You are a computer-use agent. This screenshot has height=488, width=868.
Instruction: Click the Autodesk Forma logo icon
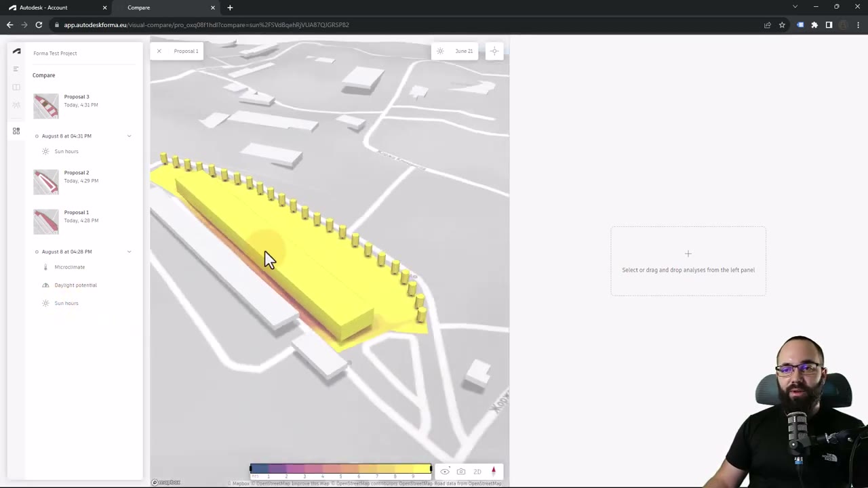click(x=16, y=52)
